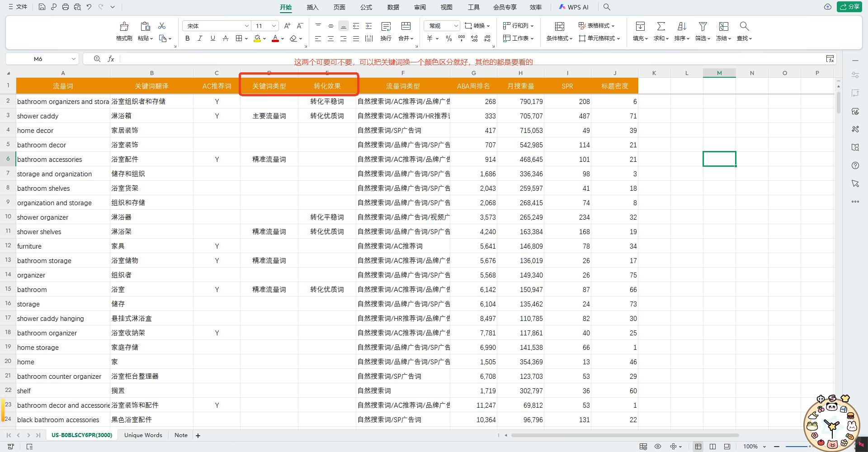Click the decrease indent icon

(x=356, y=26)
